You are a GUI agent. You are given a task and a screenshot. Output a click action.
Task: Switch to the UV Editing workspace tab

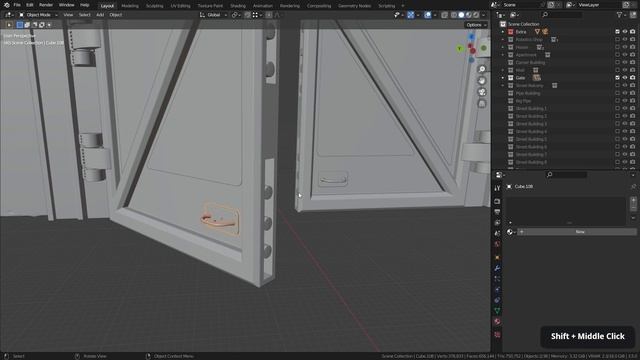[x=180, y=6]
